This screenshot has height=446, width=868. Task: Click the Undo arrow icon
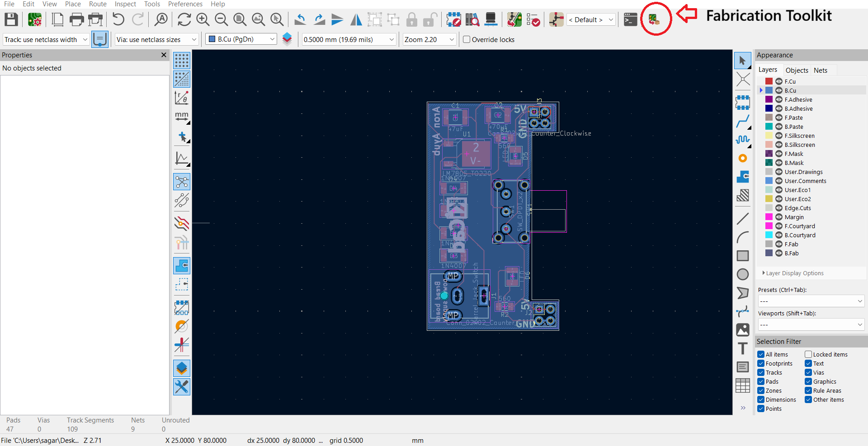118,19
